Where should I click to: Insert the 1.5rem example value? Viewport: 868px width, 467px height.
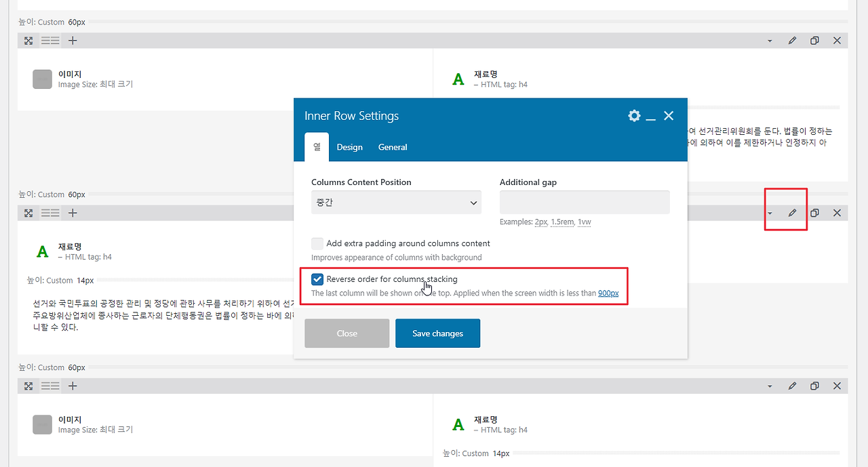click(x=562, y=222)
